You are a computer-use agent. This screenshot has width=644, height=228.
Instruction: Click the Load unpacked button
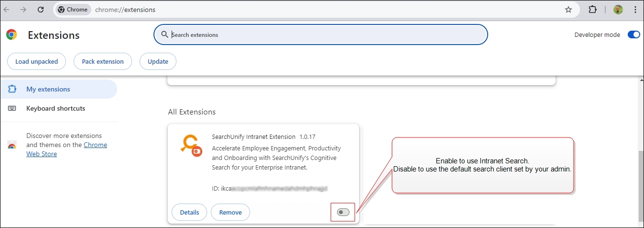[x=36, y=61]
